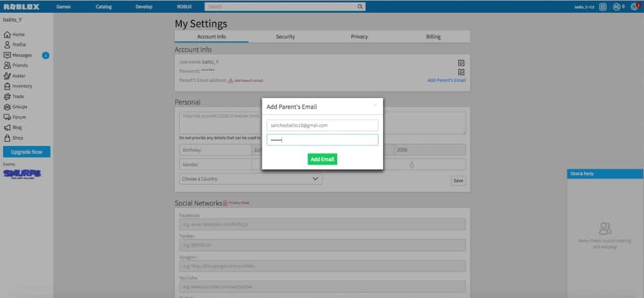The image size is (644, 298).
Task: Close the Add Parent's Email dialog
Action: point(375,105)
